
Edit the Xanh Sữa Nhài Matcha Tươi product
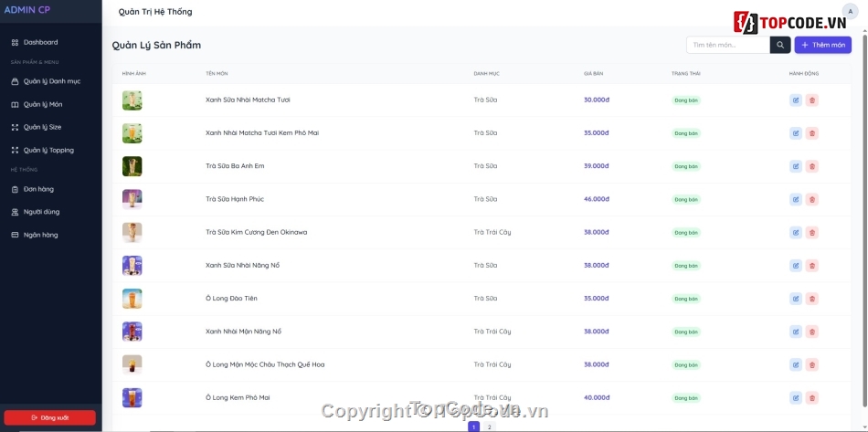click(796, 100)
